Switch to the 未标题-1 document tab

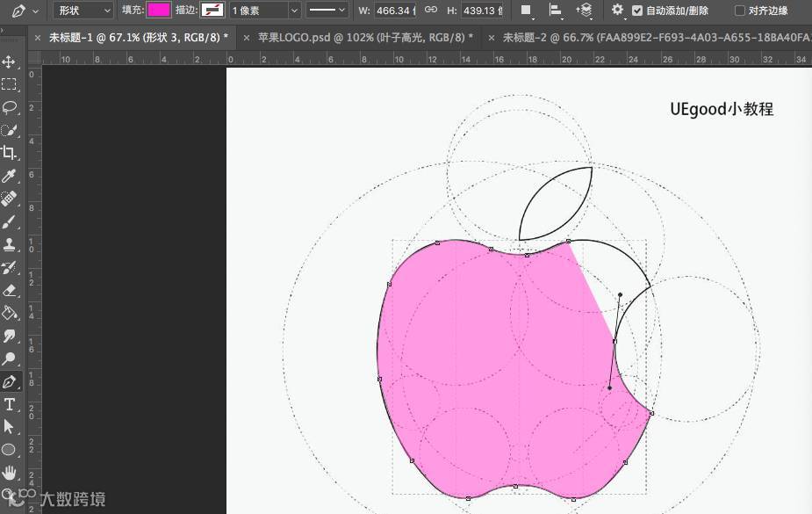click(139, 37)
